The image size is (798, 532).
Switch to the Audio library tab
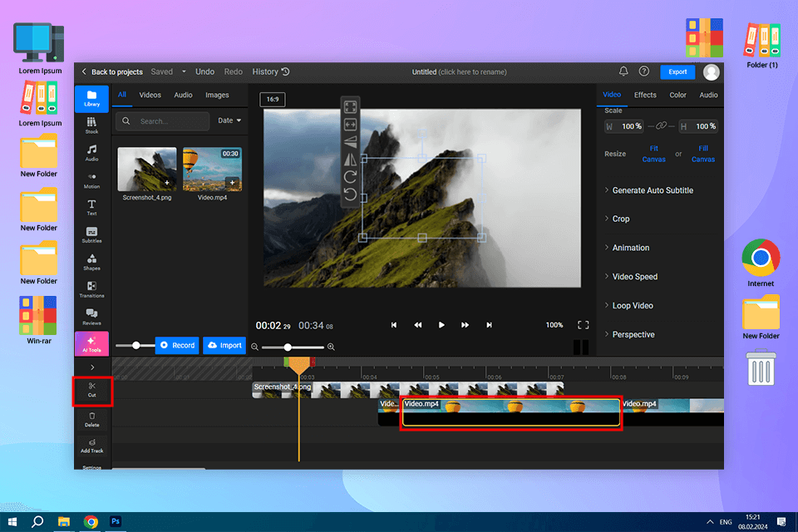pos(183,96)
